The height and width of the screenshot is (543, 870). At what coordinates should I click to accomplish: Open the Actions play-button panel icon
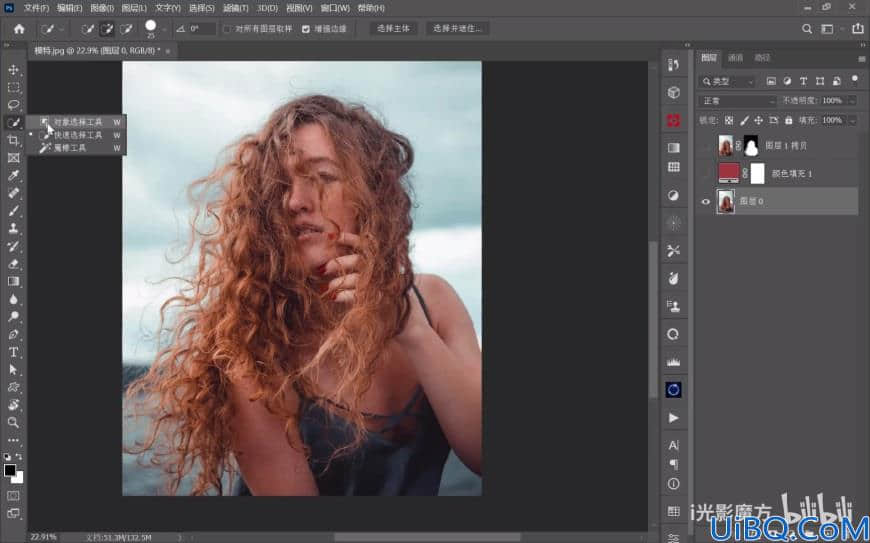pos(674,418)
